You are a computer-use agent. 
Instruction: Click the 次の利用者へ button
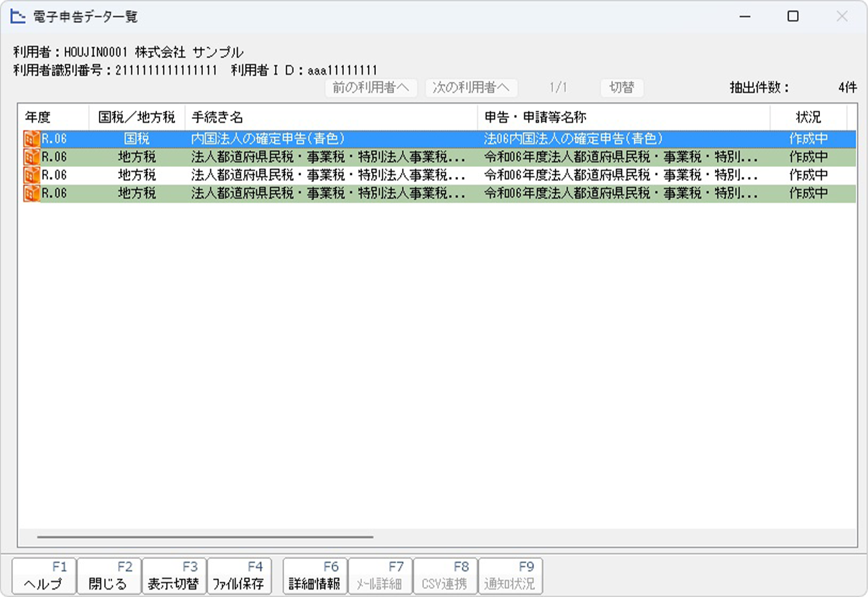(x=471, y=88)
